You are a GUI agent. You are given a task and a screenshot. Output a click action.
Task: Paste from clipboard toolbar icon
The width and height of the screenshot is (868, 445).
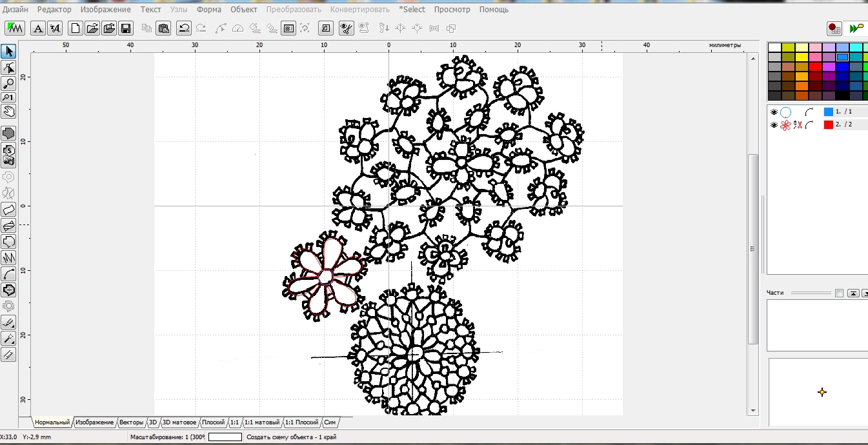164,28
